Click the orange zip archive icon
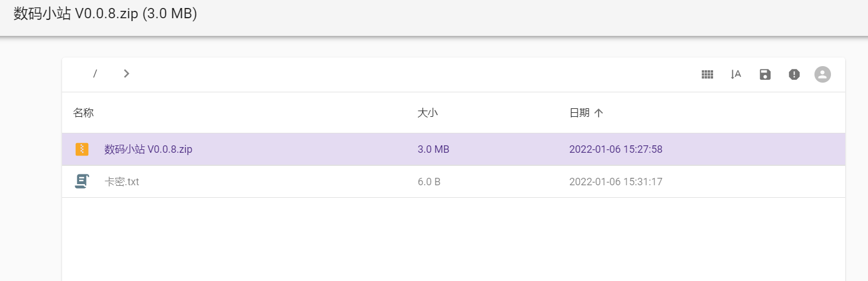 pos(83,149)
